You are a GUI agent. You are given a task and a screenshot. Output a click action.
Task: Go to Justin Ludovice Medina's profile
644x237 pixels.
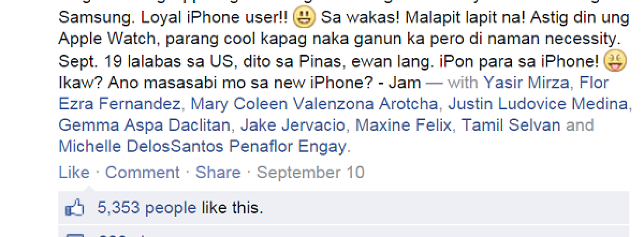tap(538, 104)
